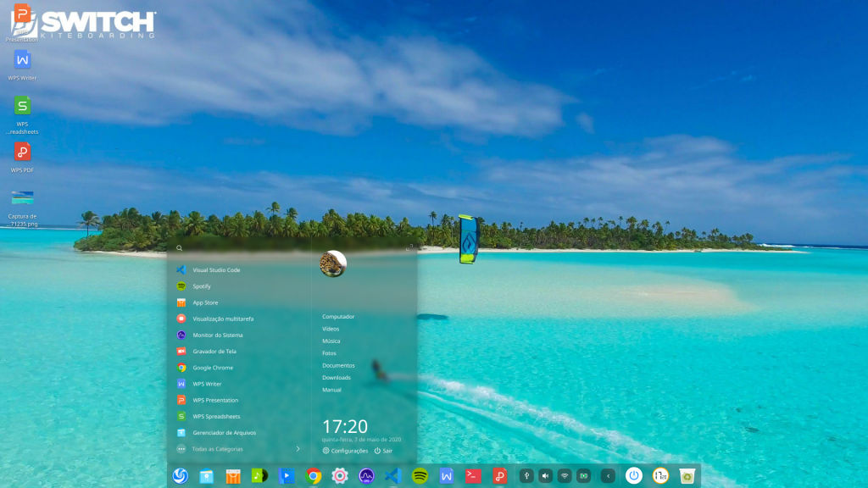The height and width of the screenshot is (488, 868).
Task: Launch the terminal from the dock
Action: (x=473, y=476)
